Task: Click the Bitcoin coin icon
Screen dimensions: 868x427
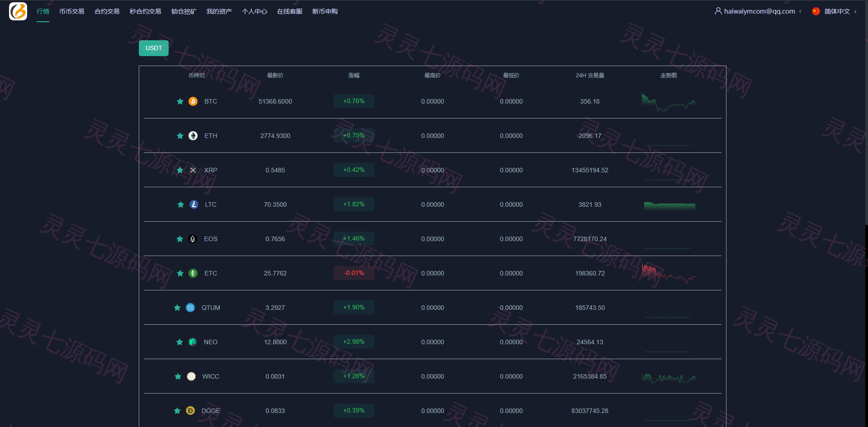Action: [193, 101]
